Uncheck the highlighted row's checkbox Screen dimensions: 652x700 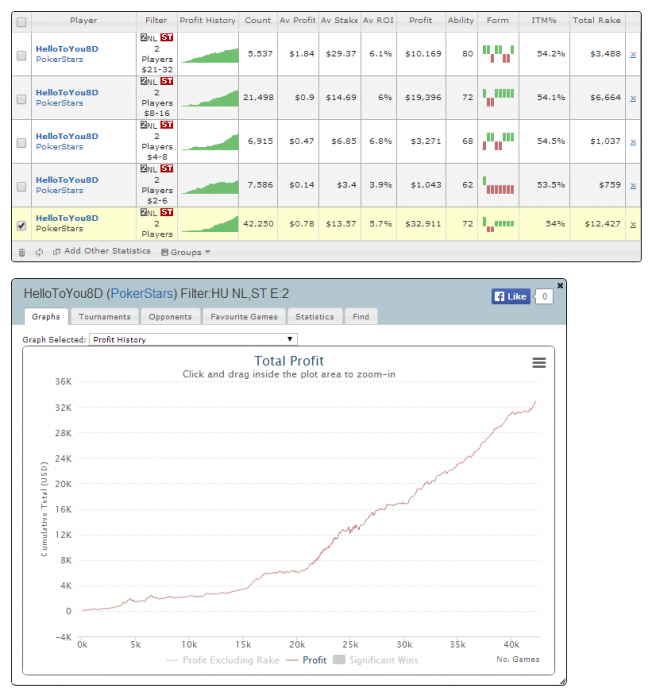(x=21, y=226)
